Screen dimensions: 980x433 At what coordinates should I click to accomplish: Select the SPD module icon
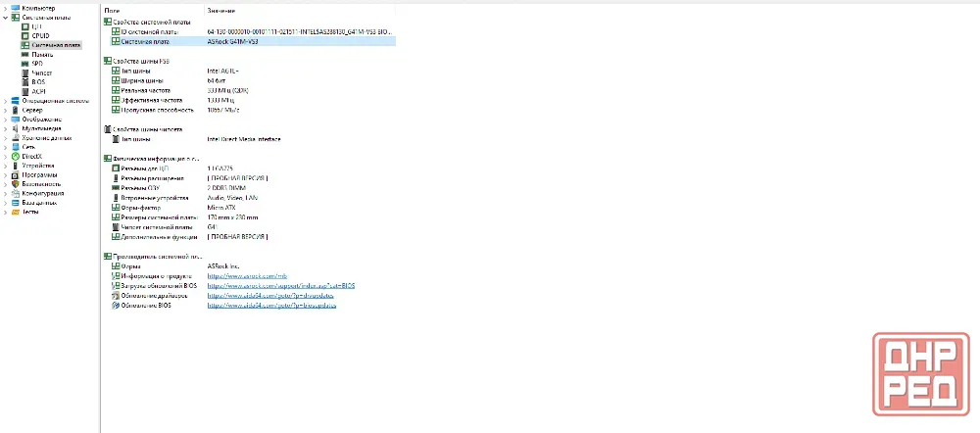pos(25,64)
